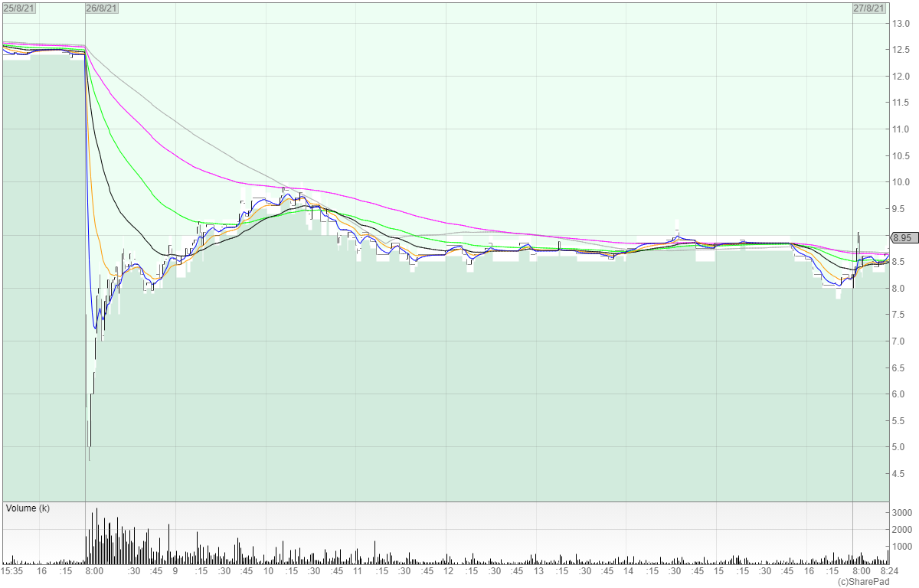Click the 13.0 price axis label
The width and height of the screenshot is (919, 588).
pos(901,24)
